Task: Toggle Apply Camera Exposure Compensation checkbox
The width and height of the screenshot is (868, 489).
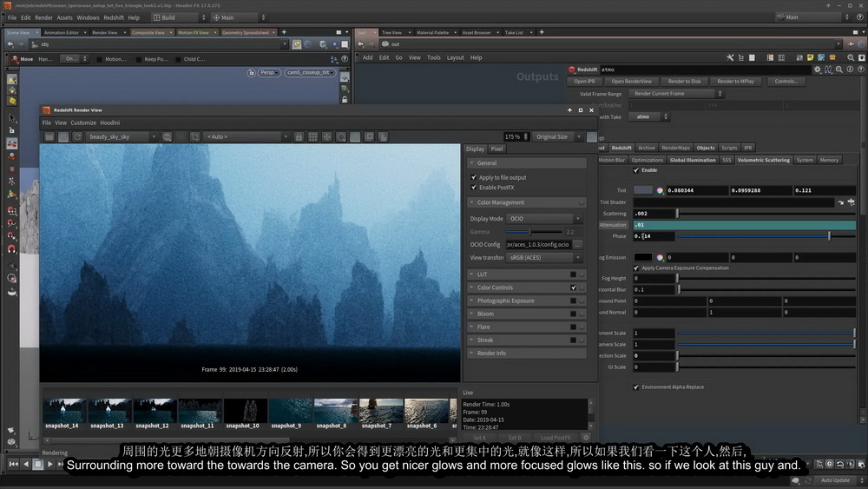Action: coord(636,268)
